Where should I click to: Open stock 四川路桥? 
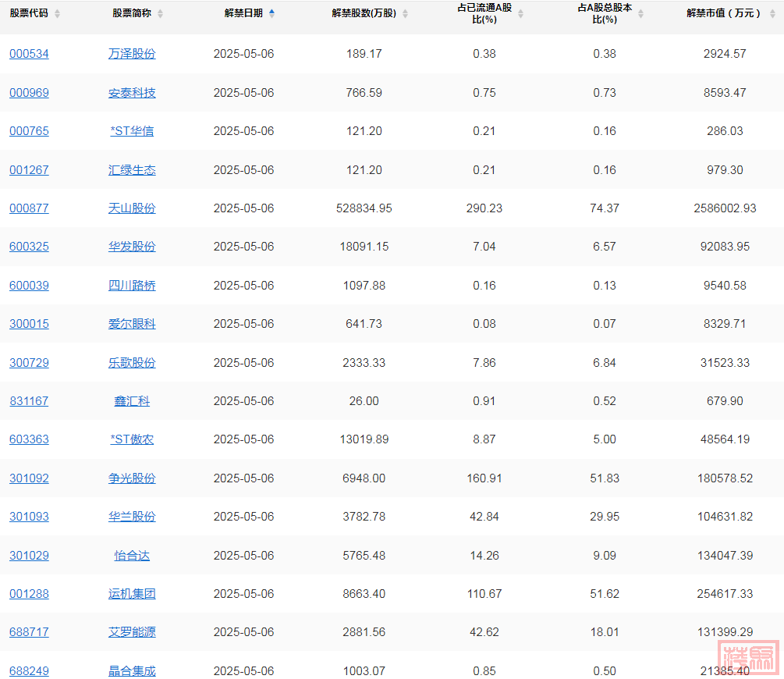point(132,286)
